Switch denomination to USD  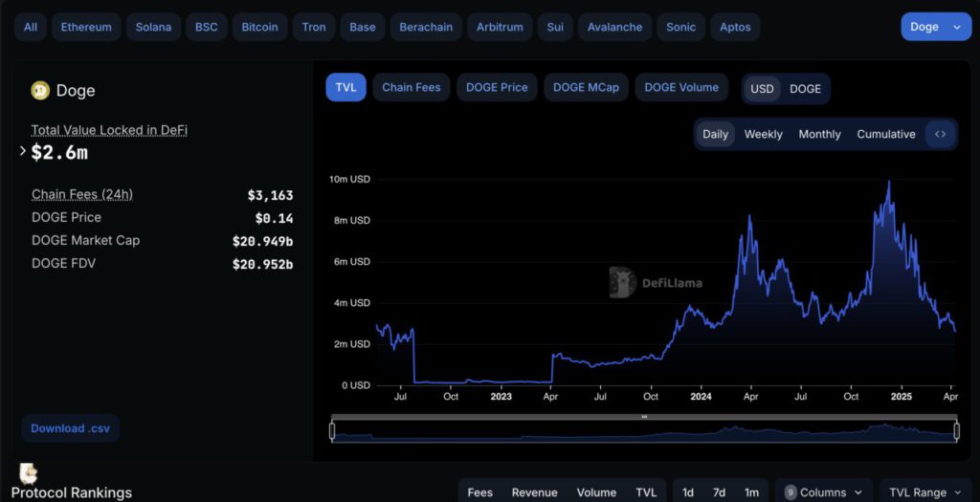pos(762,89)
